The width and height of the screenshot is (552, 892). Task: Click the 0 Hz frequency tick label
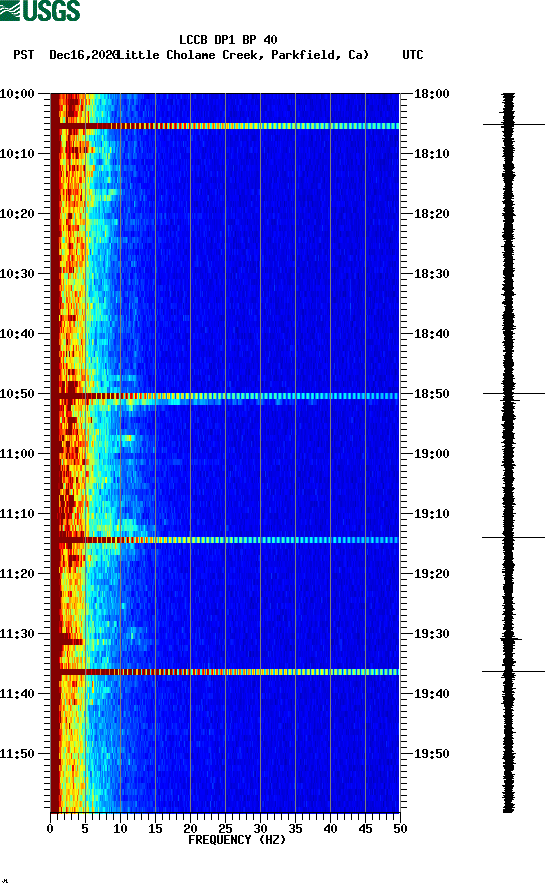coord(50,829)
